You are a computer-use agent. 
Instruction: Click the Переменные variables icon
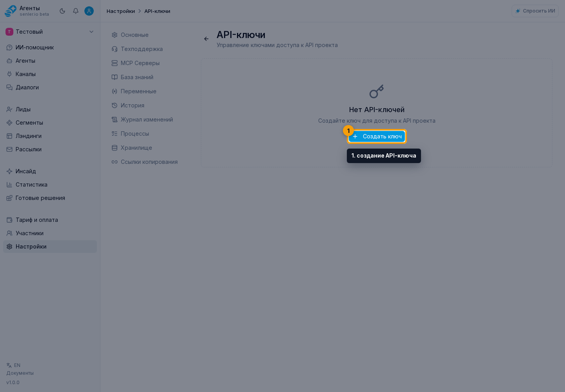pos(115,91)
